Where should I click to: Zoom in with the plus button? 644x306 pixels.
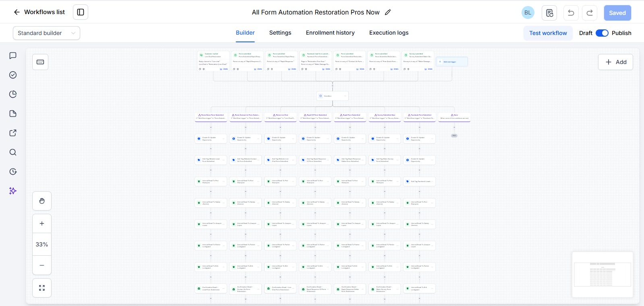coord(42,223)
